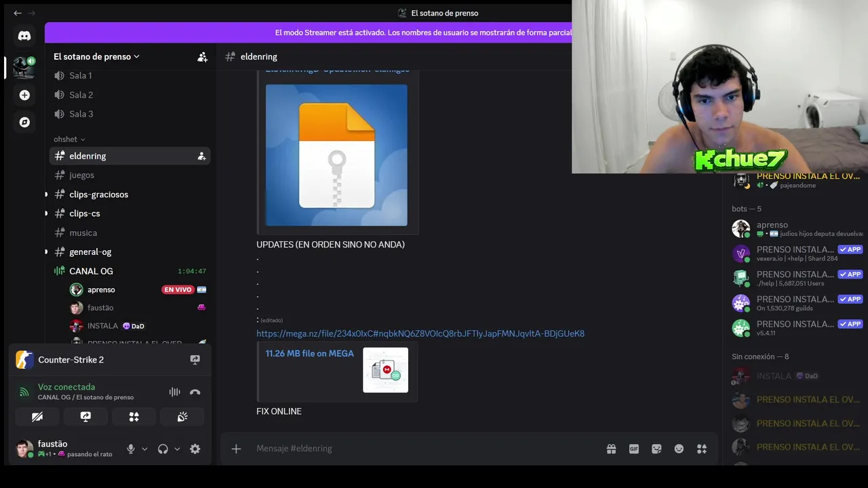Image resolution: width=868 pixels, height=488 pixels.
Task: Open apps launcher icon in message bar
Action: [702, 449]
